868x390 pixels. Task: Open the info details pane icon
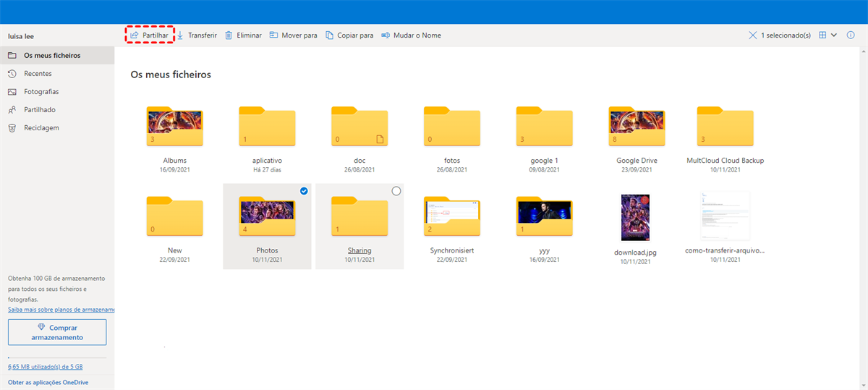pyautogui.click(x=850, y=35)
